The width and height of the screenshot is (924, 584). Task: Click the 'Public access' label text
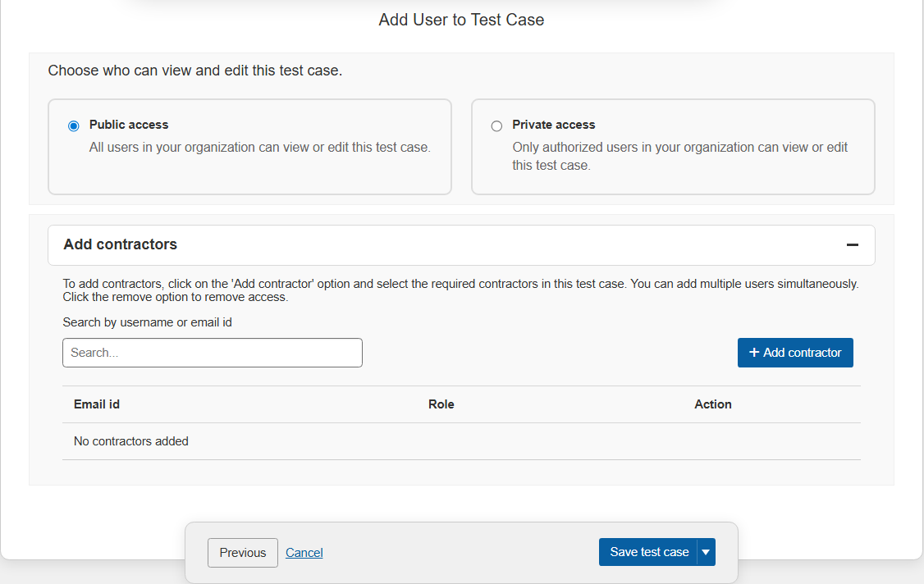(129, 125)
